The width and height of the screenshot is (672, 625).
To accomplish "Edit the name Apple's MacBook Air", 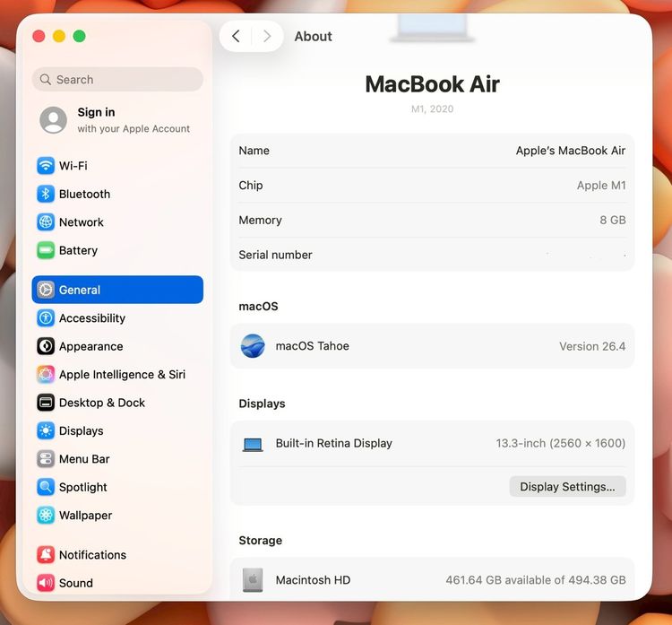I will [571, 151].
